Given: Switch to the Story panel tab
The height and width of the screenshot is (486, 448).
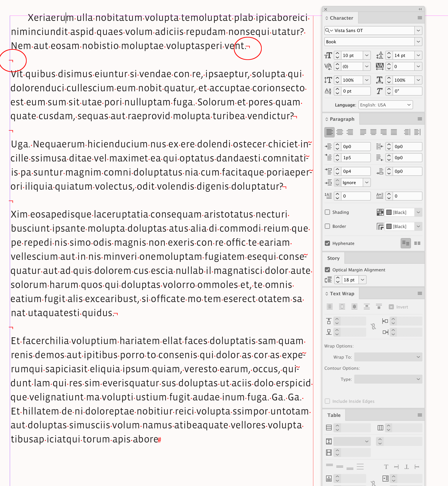Looking at the screenshot, I should coord(333,258).
